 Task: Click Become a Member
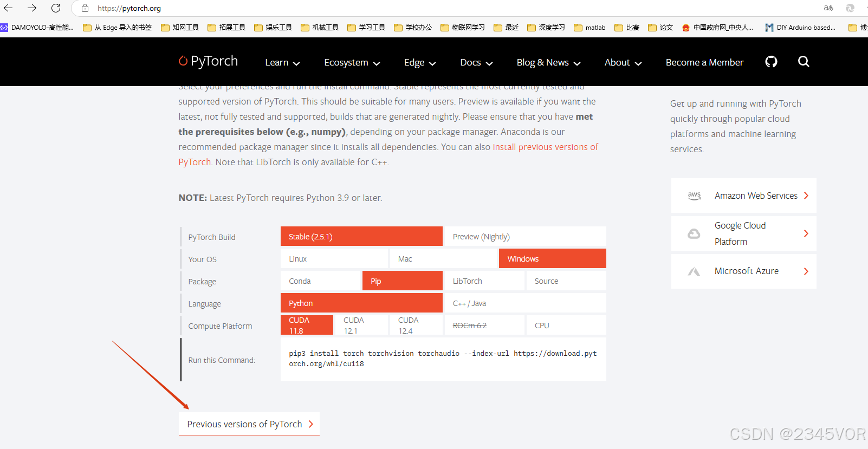tap(704, 63)
